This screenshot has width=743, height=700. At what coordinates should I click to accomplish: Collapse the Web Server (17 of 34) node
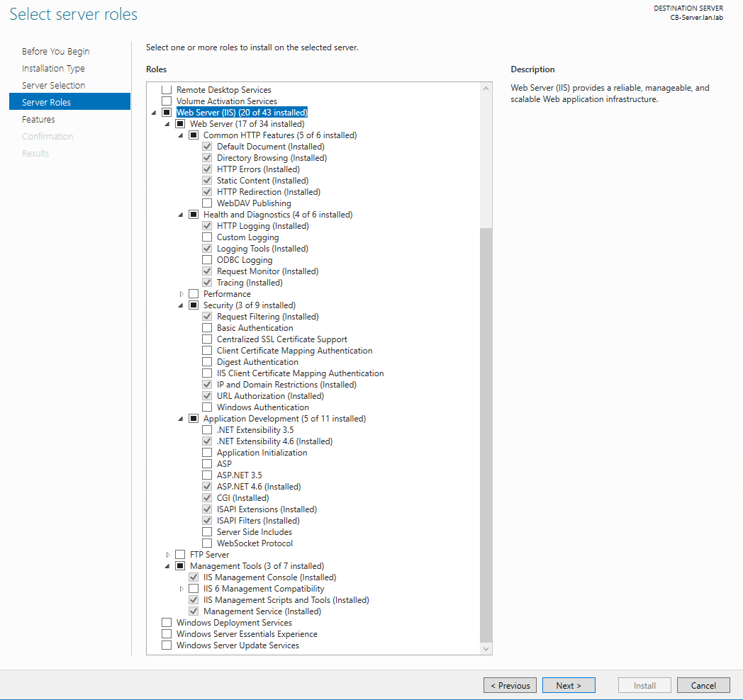(167, 124)
